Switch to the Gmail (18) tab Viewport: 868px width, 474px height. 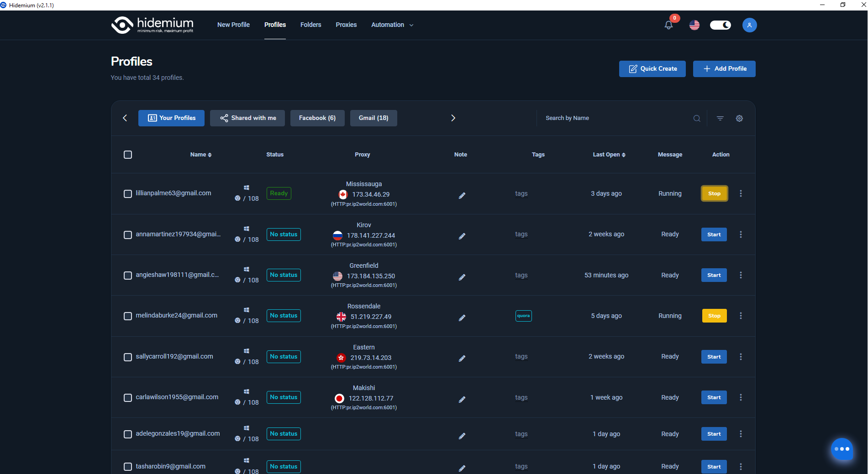pos(373,118)
